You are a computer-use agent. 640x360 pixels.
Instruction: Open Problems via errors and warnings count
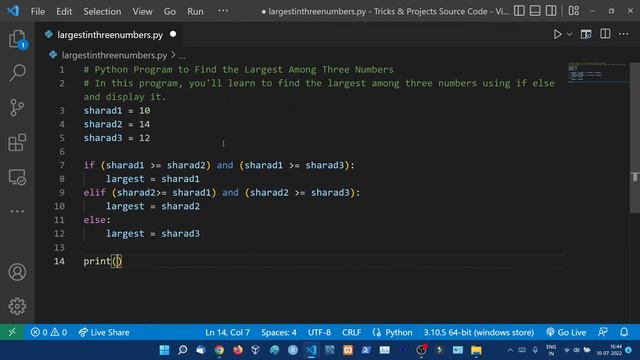[49, 332]
